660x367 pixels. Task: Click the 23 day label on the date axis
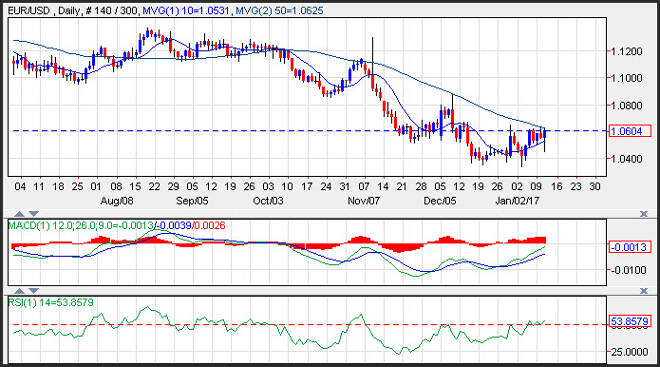point(575,186)
